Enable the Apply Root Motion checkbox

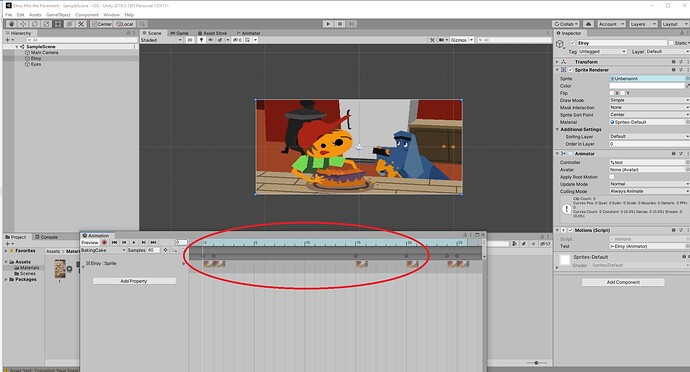pyautogui.click(x=612, y=177)
